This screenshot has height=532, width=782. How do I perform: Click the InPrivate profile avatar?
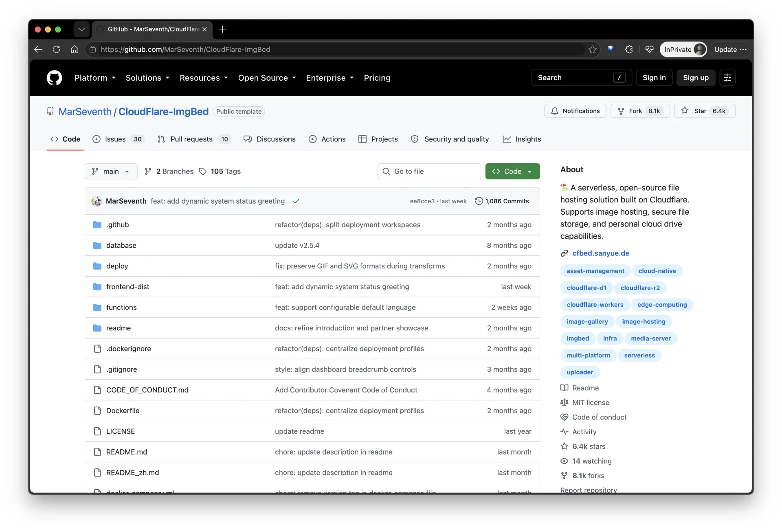click(699, 49)
